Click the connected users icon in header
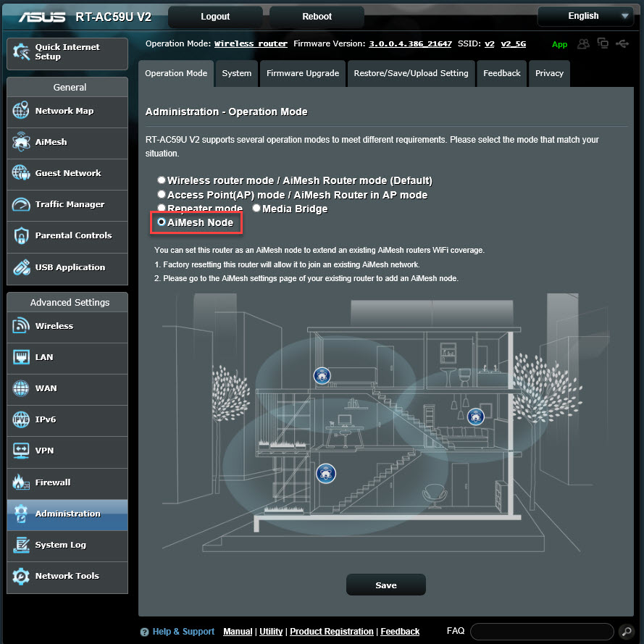Screen dimensions: 644x644 click(x=583, y=43)
